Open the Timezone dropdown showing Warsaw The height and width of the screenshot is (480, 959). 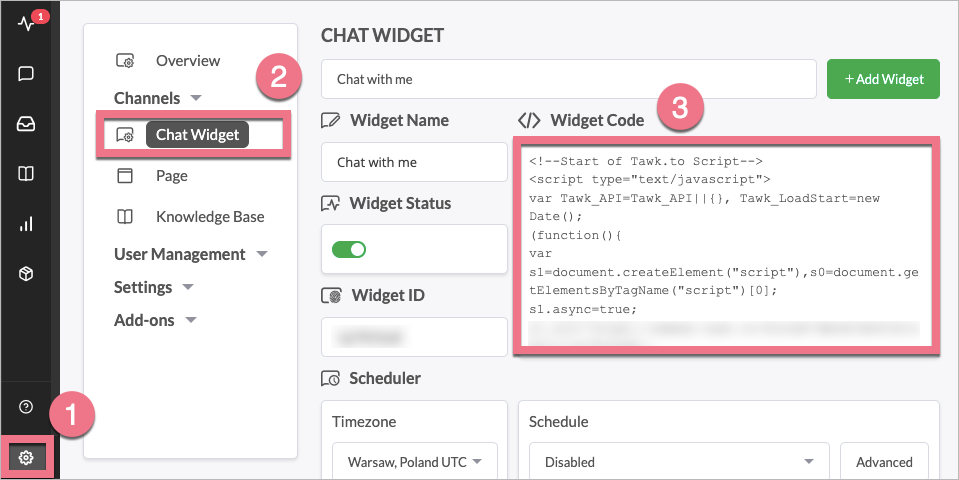tap(415, 462)
